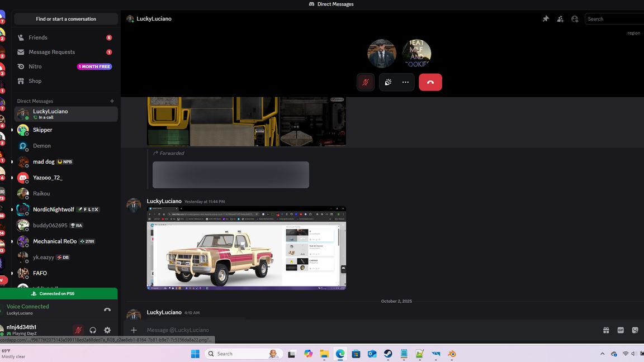Toggle deafen with the headphones icon
This screenshot has width=644, height=362.
[93, 330]
